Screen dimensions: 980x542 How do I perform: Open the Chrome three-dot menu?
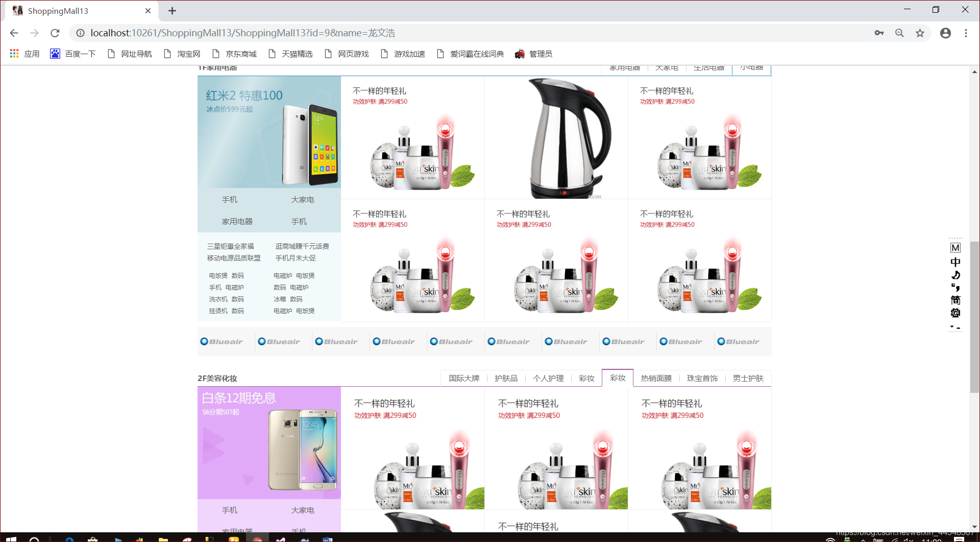(x=966, y=33)
